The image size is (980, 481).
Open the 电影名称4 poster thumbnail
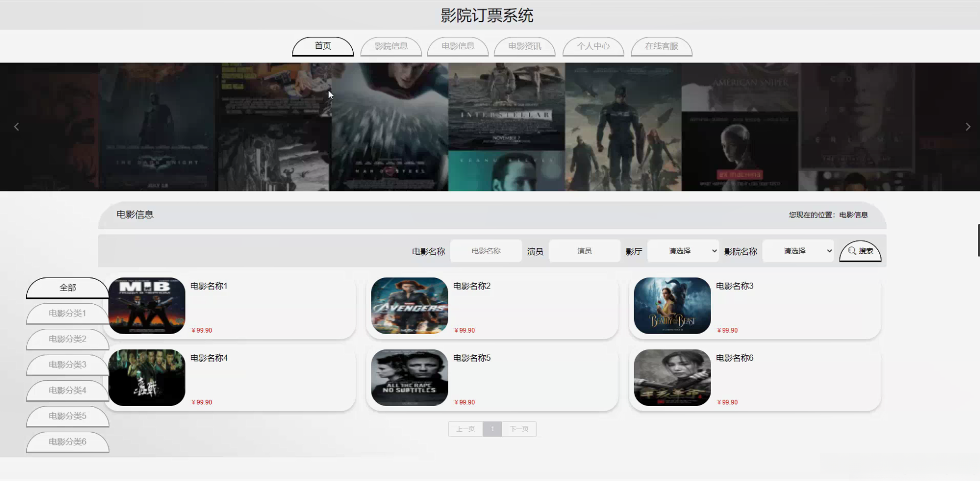point(147,378)
